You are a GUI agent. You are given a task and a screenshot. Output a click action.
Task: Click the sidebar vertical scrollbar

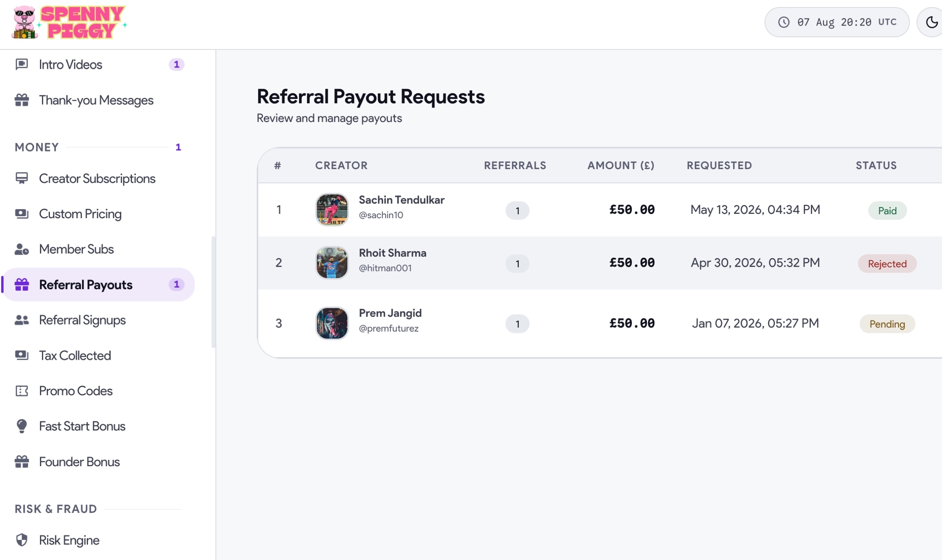tap(214, 292)
